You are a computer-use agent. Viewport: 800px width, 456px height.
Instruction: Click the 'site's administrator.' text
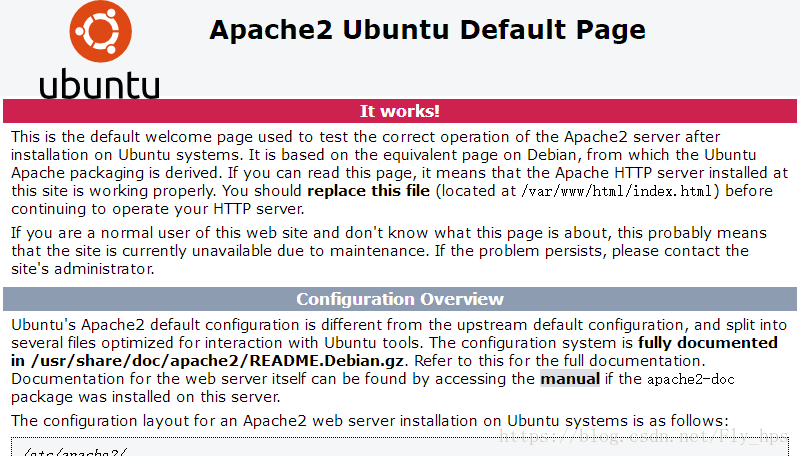coord(83,269)
